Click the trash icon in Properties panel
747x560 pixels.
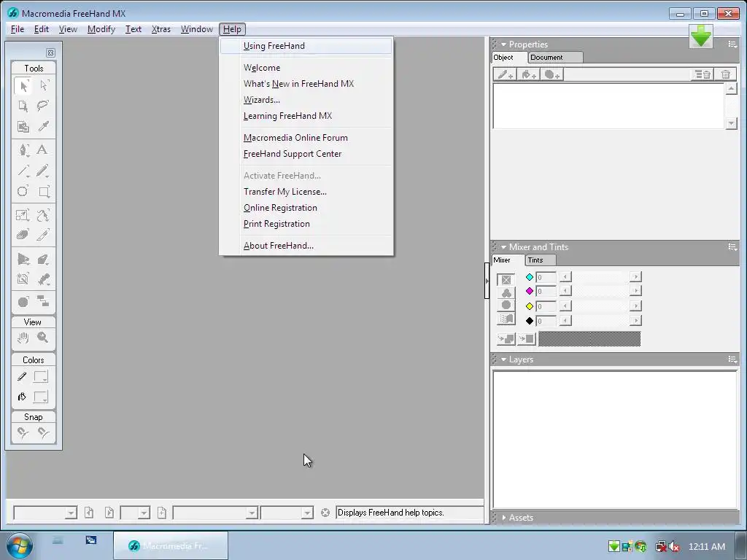(x=725, y=74)
